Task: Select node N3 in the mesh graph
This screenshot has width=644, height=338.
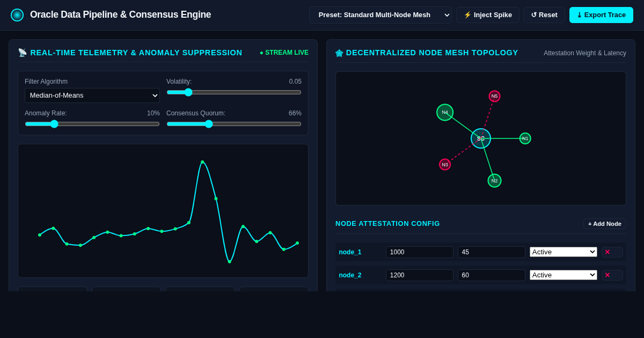Action: (x=445, y=165)
